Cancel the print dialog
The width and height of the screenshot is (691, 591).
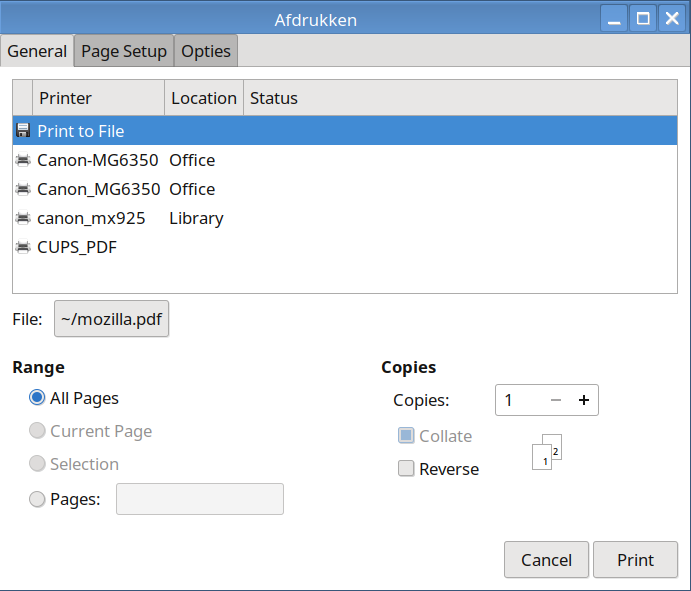click(x=546, y=560)
